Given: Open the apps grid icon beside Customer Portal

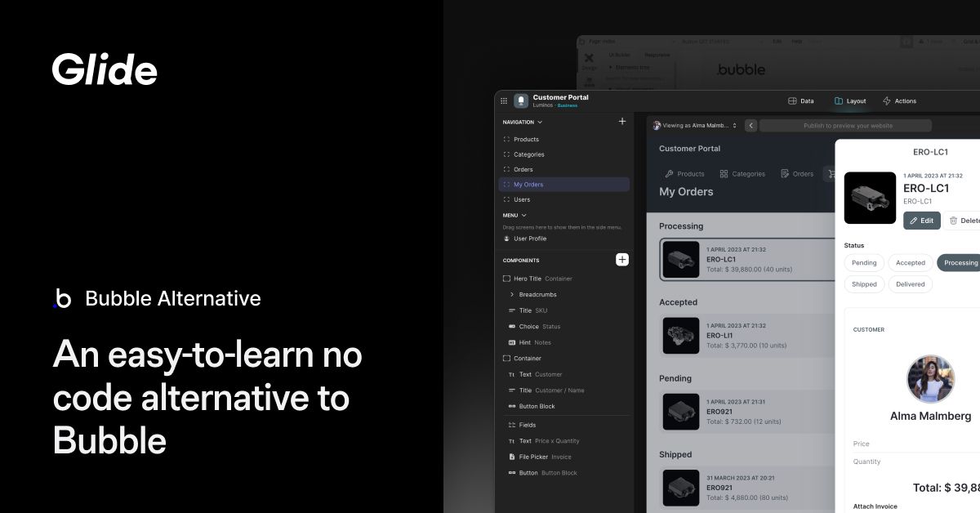Looking at the screenshot, I should [504, 101].
